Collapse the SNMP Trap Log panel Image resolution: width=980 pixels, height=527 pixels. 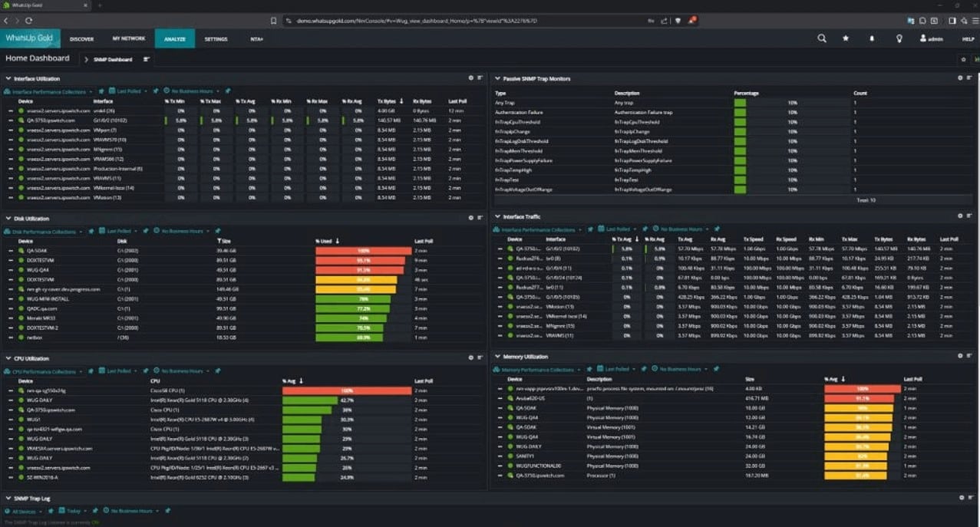(x=8, y=499)
